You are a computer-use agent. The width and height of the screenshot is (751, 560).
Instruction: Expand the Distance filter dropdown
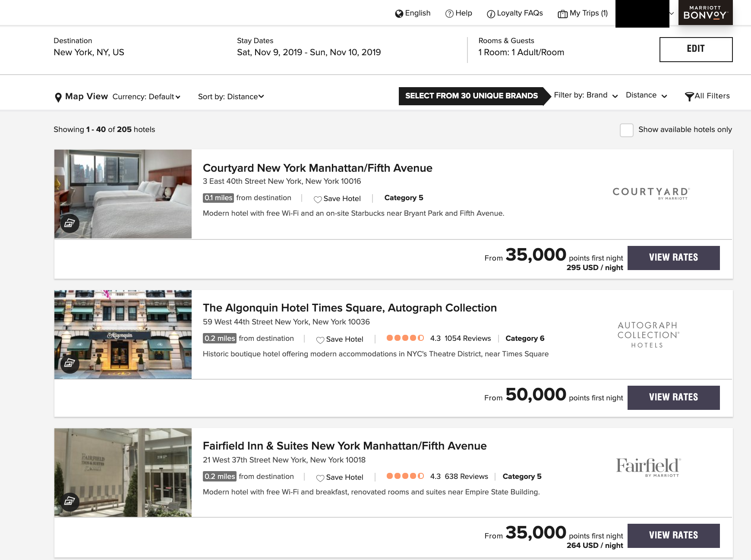coord(647,95)
